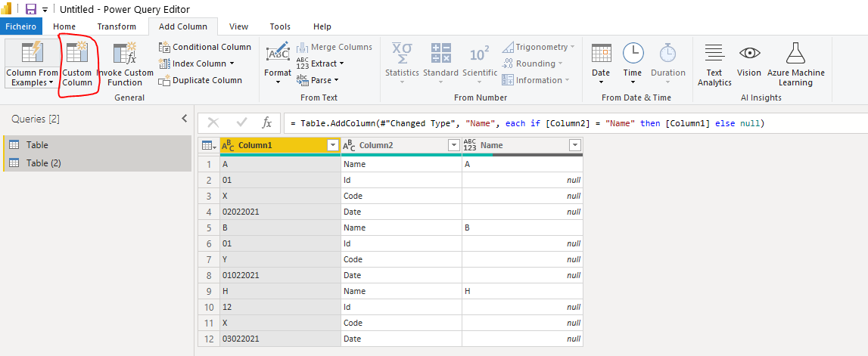Click the cell containing 03022021

pyautogui.click(x=280, y=339)
